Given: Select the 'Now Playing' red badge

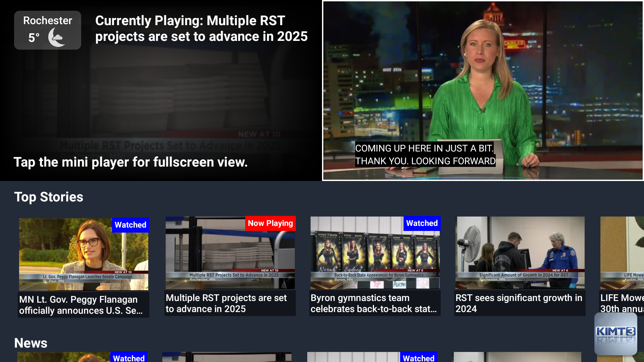Looking at the screenshot, I should 270,223.
